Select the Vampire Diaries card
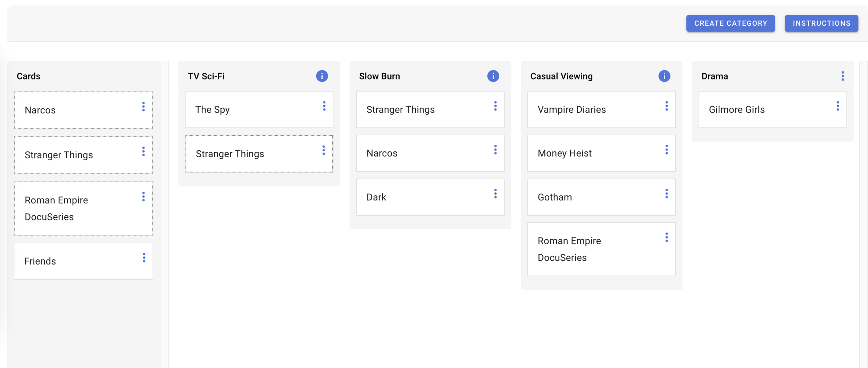868x368 pixels. (x=601, y=109)
